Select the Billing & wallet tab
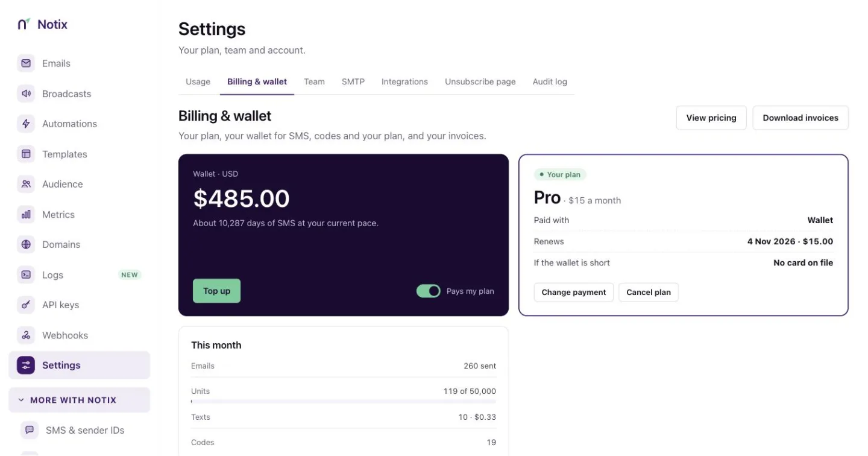The width and height of the screenshot is (868, 456). [x=257, y=81]
